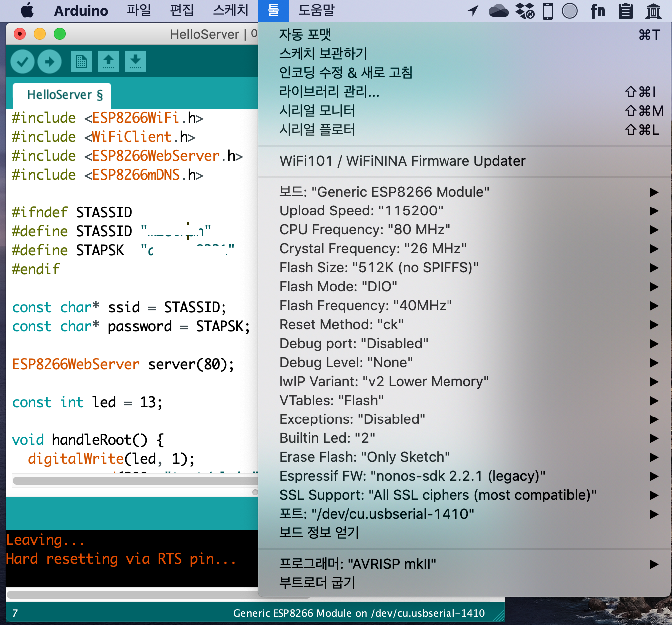Select the HelloServer sketch tab
Image resolution: width=672 pixels, height=625 pixels.
tap(62, 95)
